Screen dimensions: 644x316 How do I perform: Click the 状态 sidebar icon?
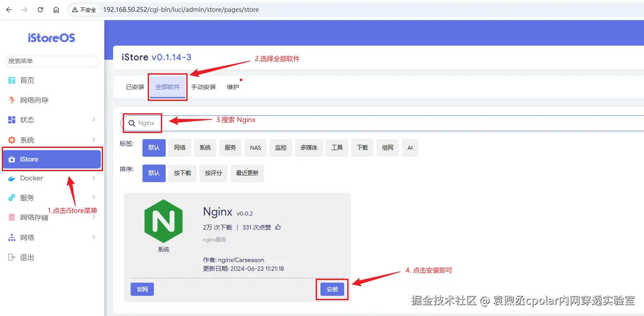coord(12,120)
